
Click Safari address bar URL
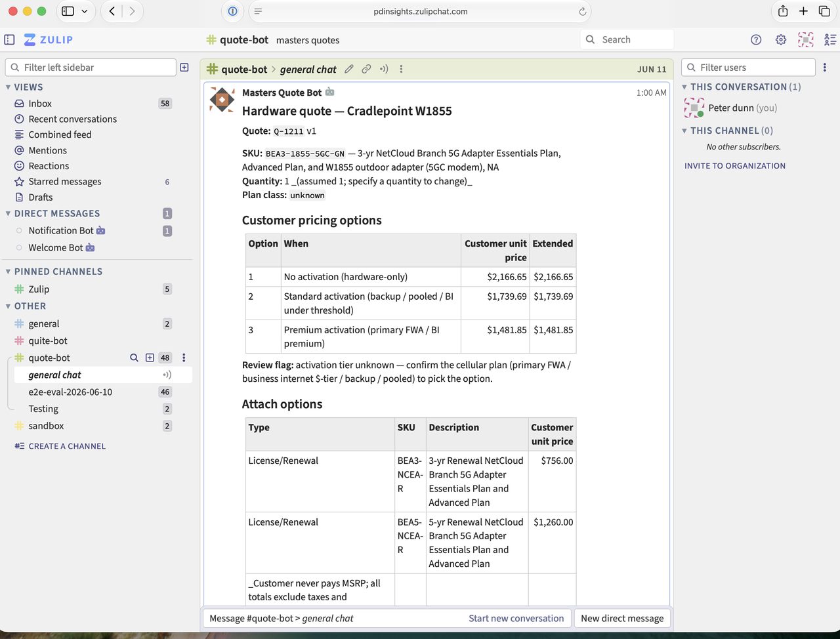click(420, 11)
